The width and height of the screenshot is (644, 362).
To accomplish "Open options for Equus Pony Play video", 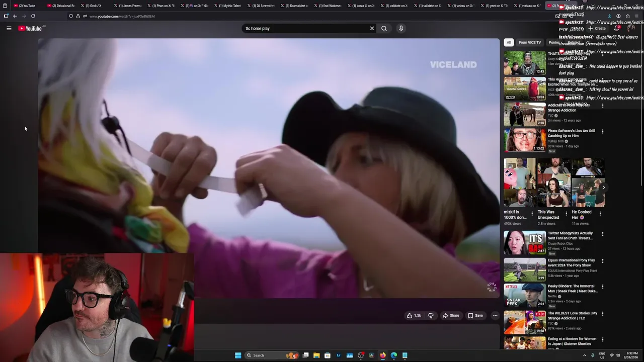I will 603,261.
